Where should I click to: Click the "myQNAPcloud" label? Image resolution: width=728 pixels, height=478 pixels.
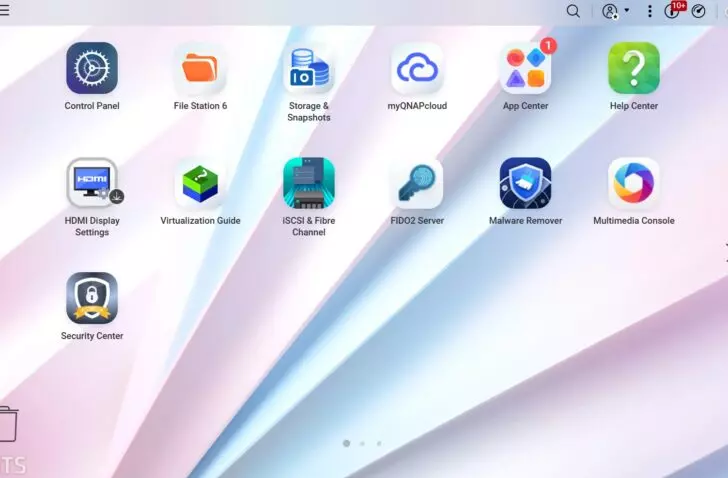tap(417, 106)
